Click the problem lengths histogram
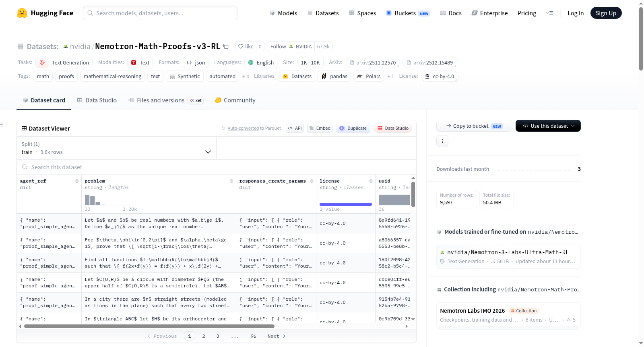The height and width of the screenshot is (347, 644). [111, 200]
